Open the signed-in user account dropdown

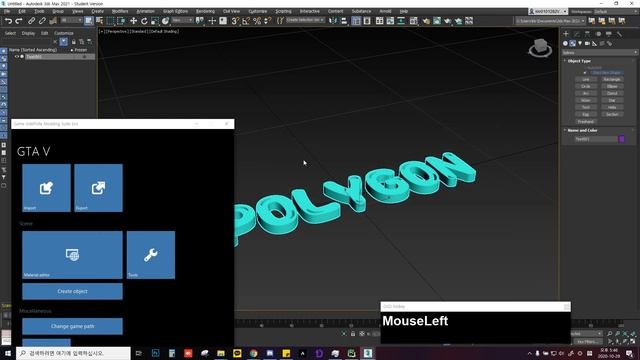tap(548, 11)
